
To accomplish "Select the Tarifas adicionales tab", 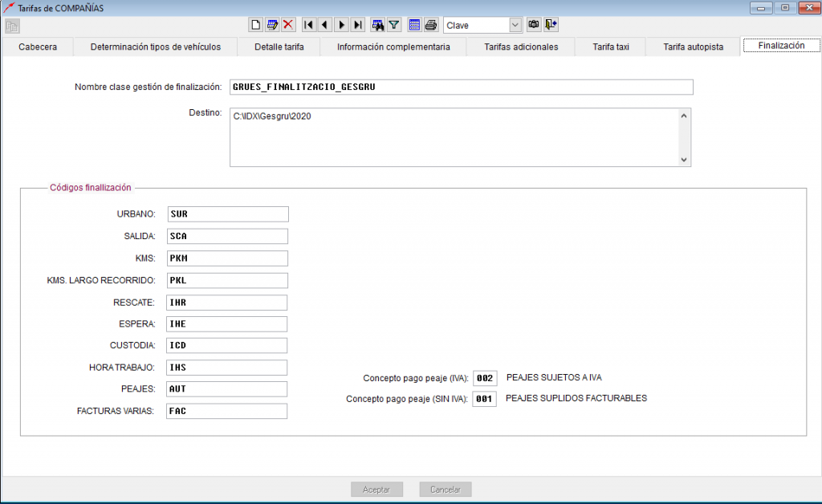I will [521, 47].
